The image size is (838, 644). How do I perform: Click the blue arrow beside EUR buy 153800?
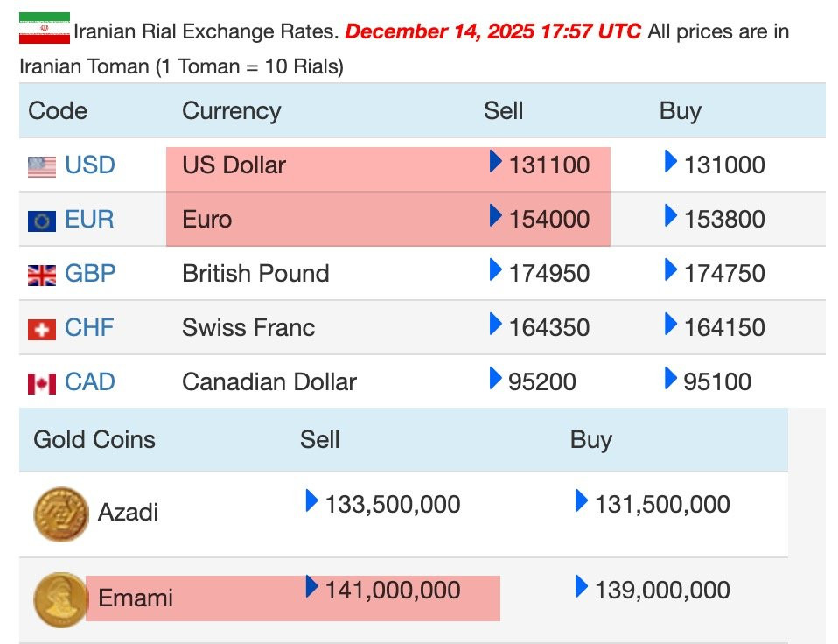point(671,215)
